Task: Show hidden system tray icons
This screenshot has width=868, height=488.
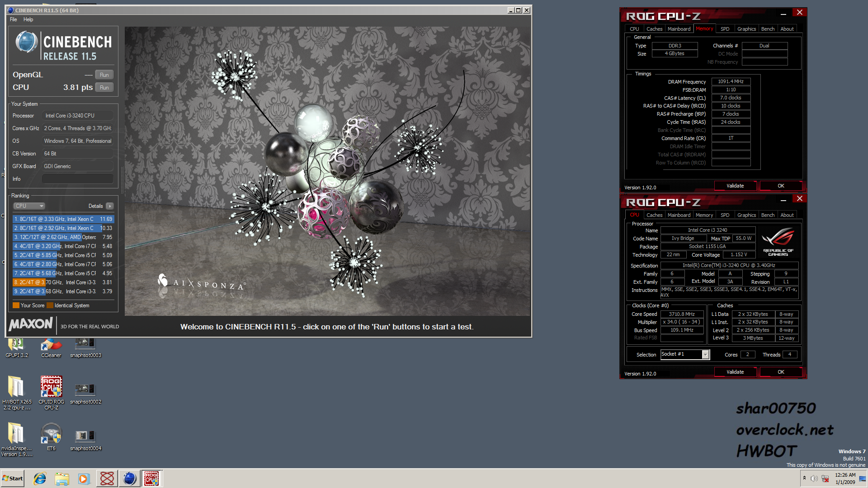Action: (804, 478)
